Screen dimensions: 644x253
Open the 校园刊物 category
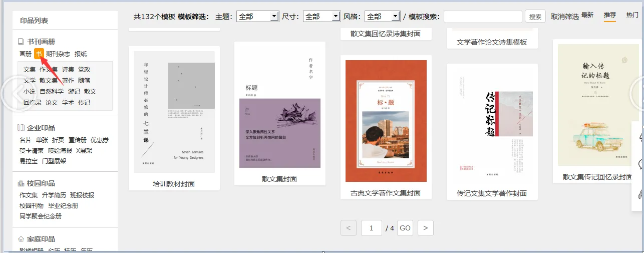point(32,205)
